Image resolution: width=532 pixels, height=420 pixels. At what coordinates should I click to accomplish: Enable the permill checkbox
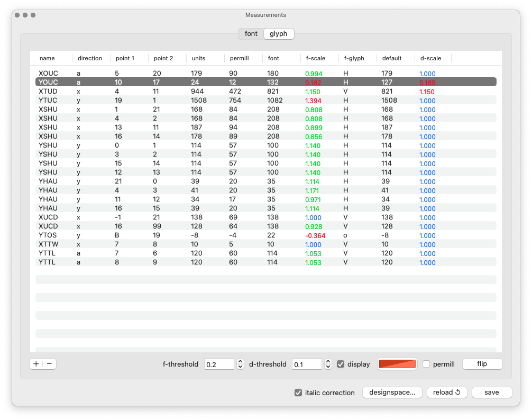[x=426, y=364]
